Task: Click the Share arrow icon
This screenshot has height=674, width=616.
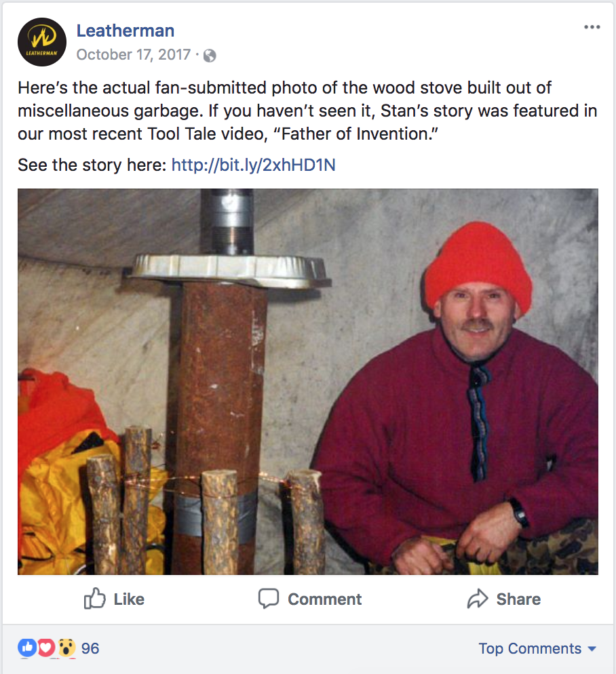Action: (478, 599)
